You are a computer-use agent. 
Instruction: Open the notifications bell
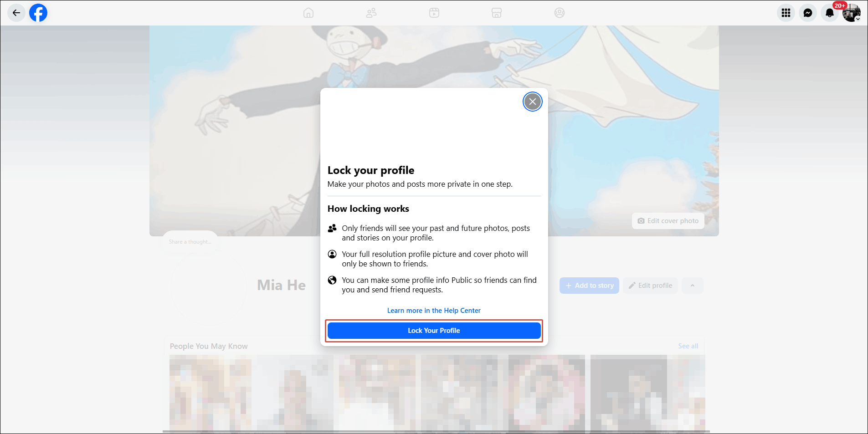tap(830, 13)
